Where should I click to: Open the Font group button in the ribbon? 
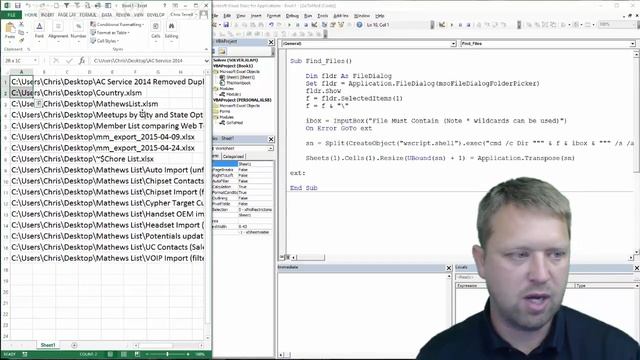pos(39,30)
